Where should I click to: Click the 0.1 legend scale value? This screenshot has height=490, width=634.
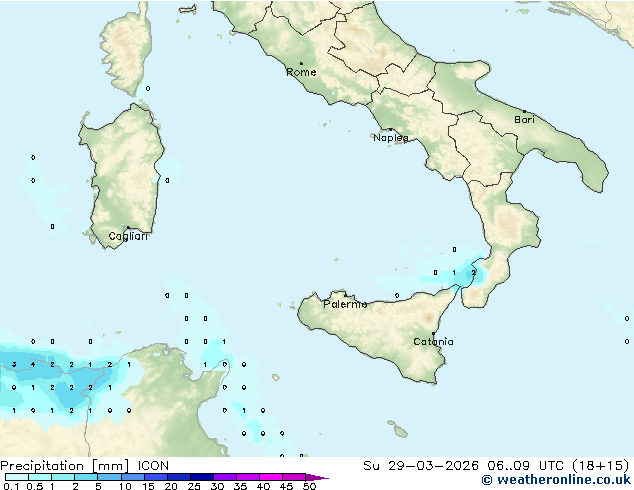tap(11, 486)
